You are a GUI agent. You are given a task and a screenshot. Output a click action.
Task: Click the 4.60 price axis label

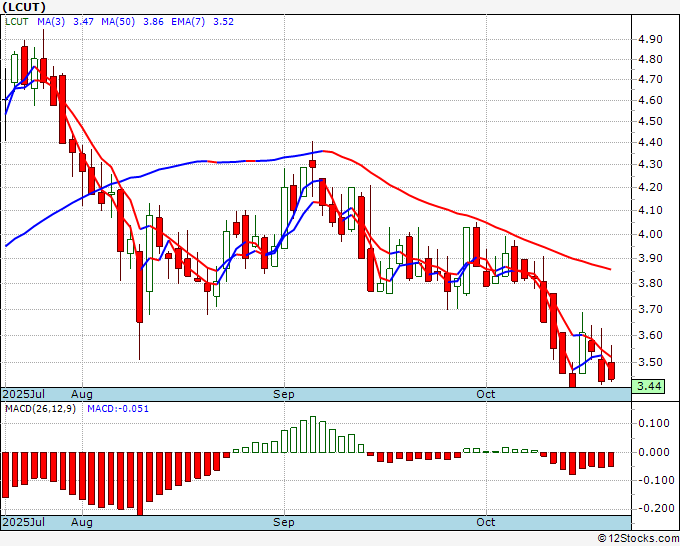[x=650, y=100]
